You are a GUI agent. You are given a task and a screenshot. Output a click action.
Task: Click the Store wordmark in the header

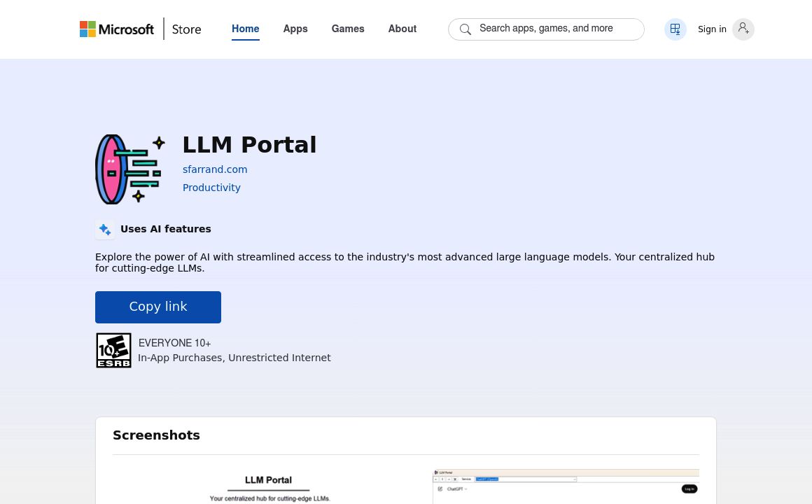[186, 29]
